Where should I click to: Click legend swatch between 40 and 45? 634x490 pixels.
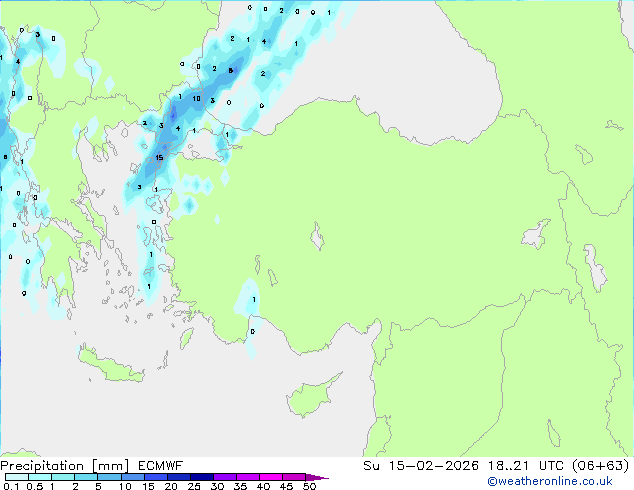tap(271, 477)
